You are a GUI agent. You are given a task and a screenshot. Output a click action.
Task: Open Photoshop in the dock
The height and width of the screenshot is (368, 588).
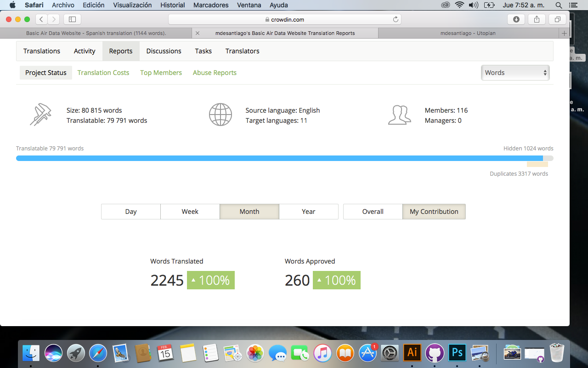[x=457, y=353]
